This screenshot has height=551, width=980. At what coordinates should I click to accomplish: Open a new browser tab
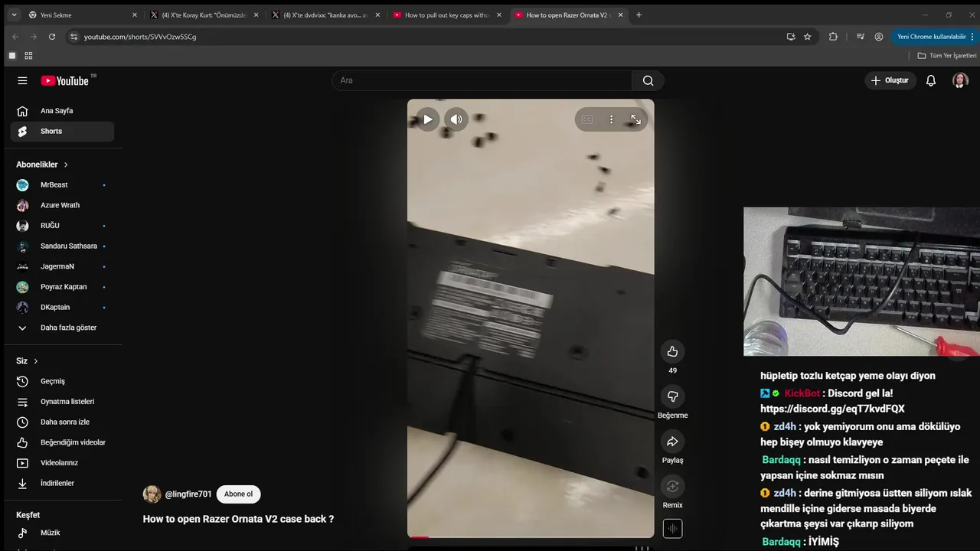639,15
